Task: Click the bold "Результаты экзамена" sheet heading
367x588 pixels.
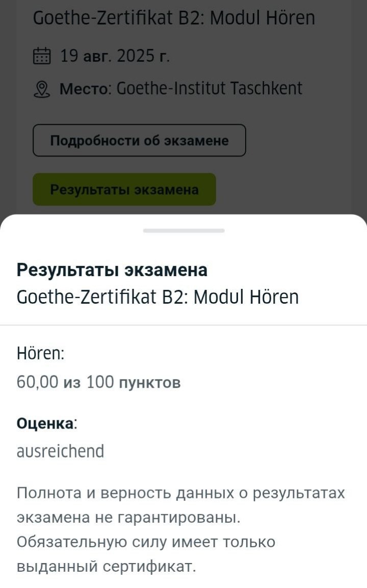Action: coord(112,270)
